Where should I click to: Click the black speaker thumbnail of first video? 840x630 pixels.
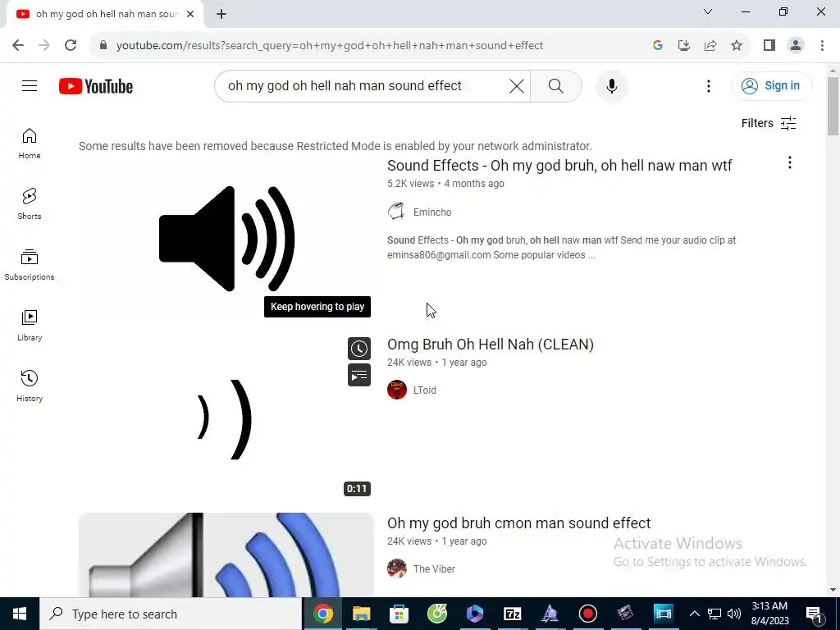click(226, 239)
